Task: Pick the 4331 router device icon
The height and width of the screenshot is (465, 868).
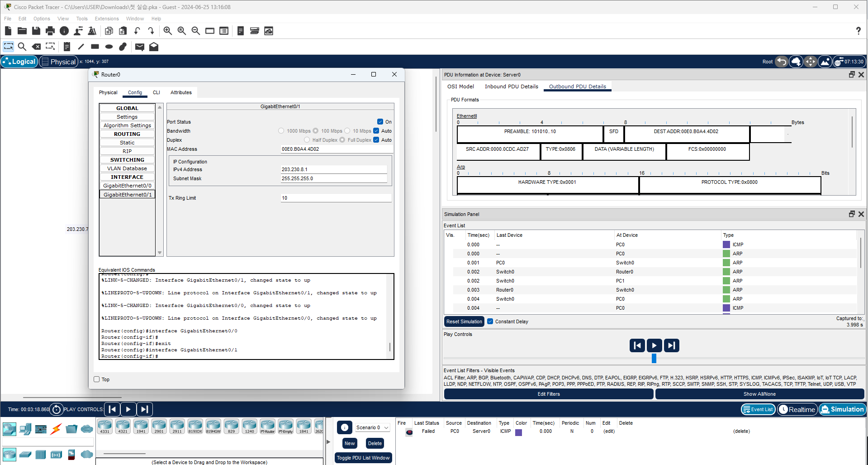Action: click(x=105, y=426)
